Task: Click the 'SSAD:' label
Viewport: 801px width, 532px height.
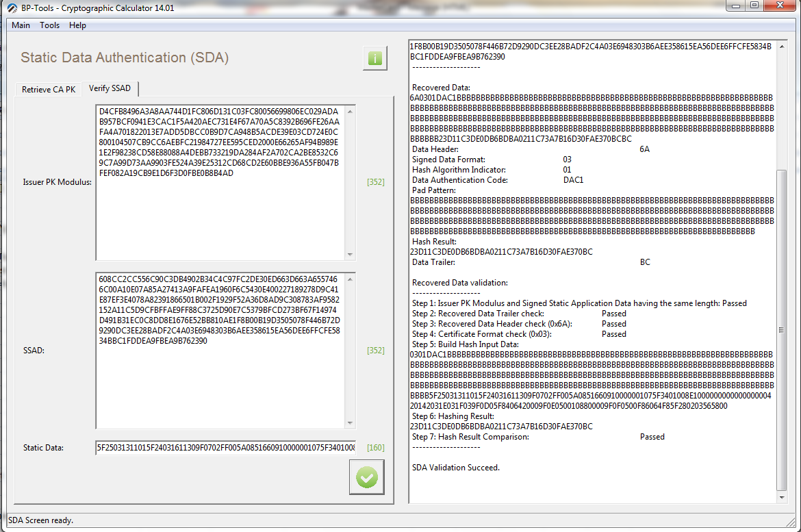Action: click(34, 351)
